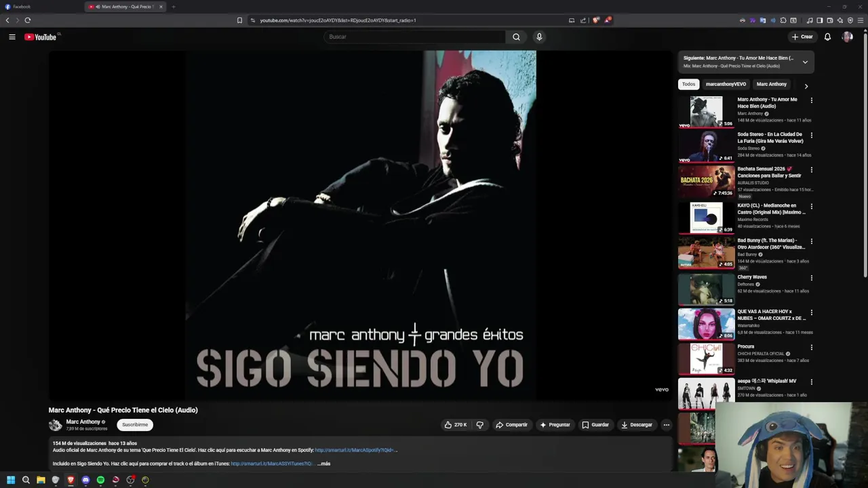
Task: Reload the page in browser toolbar
Action: pyautogui.click(x=28, y=20)
